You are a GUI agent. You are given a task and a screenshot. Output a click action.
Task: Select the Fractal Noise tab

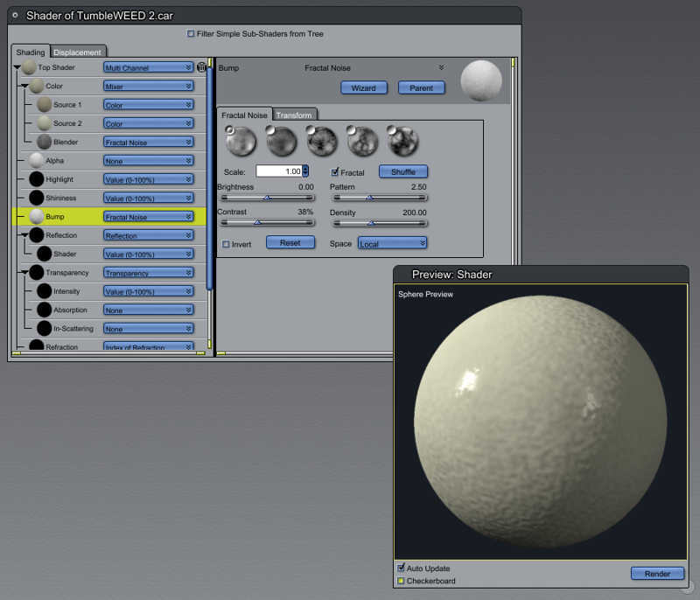(244, 115)
